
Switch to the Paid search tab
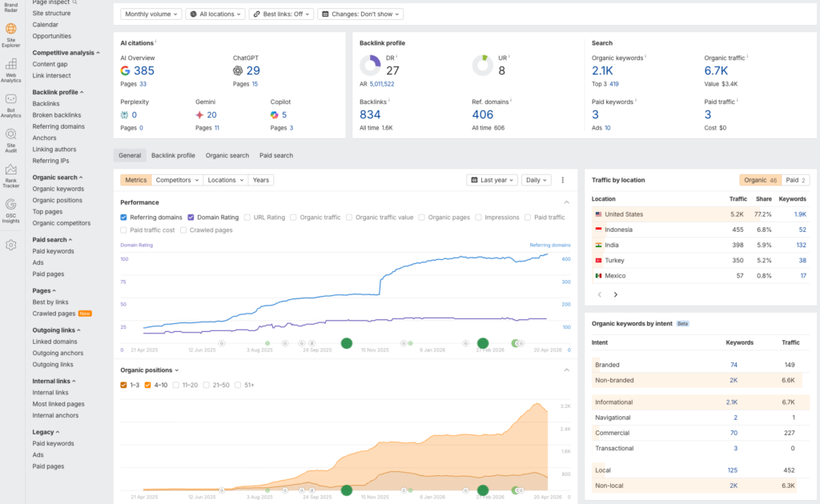click(x=276, y=155)
